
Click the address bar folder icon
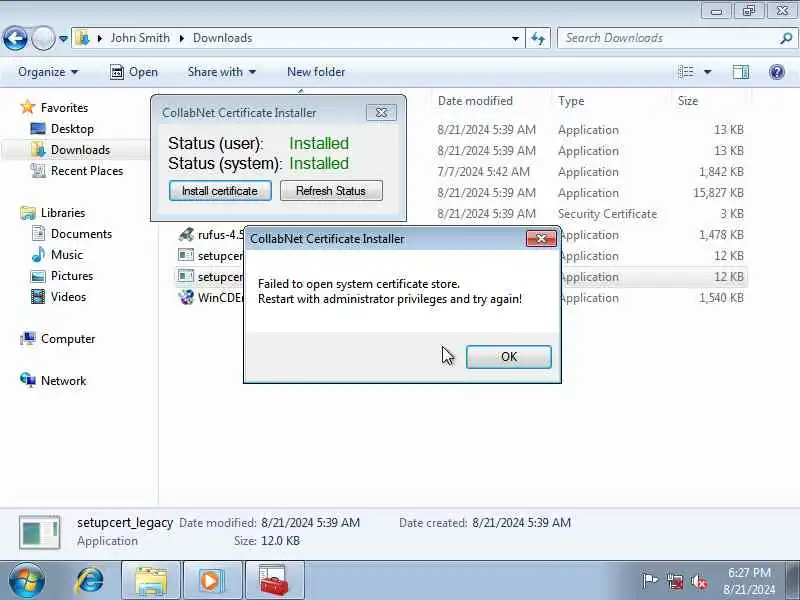[83, 38]
